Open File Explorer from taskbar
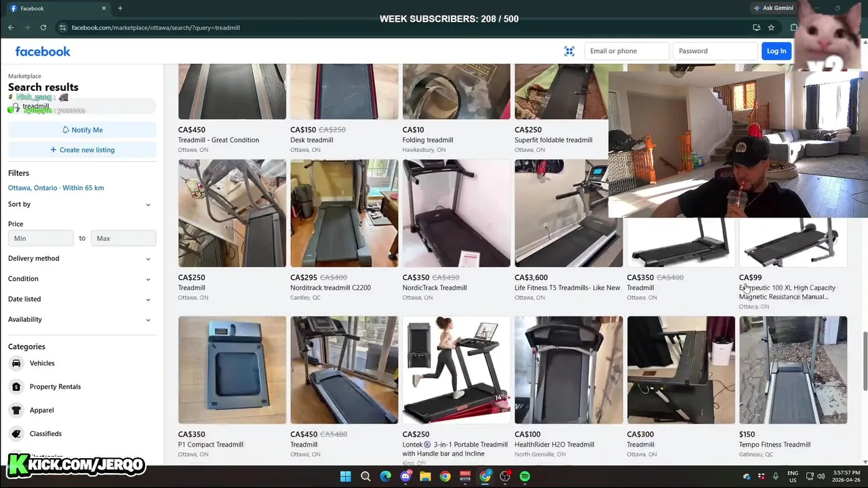The image size is (868, 488). (425, 476)
